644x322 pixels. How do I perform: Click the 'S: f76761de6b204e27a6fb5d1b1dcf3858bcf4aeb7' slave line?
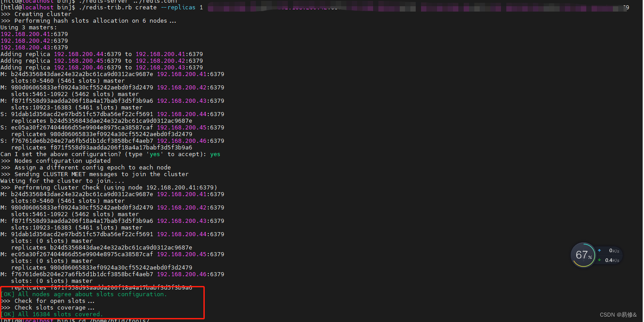coord(112,141)
